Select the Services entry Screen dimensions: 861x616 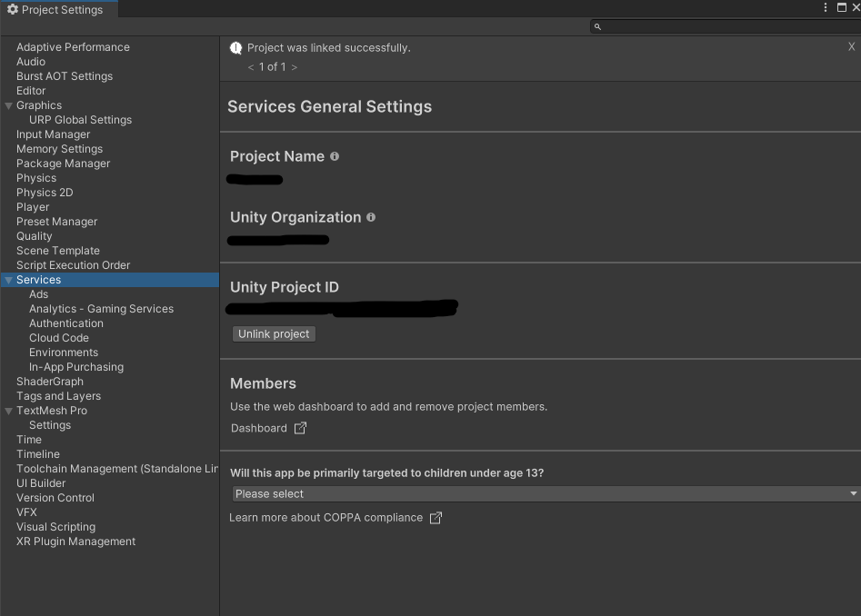[x=110, y=280]
